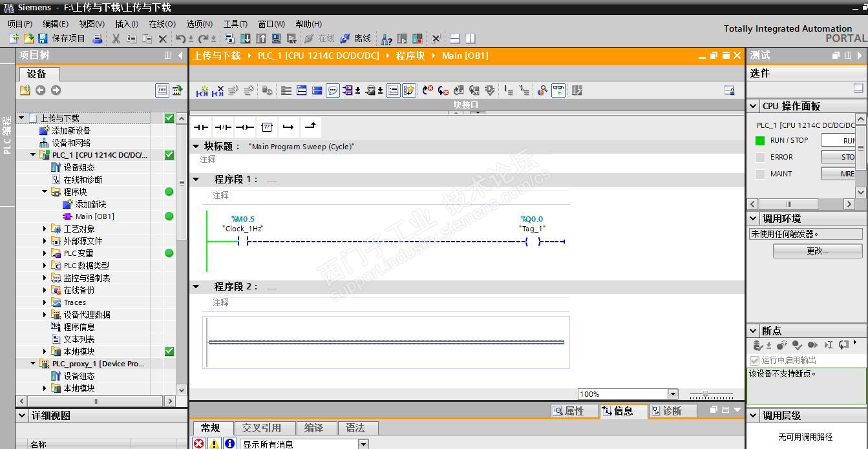Insert open branch instruction
Viewport: 868px width, 449px height.
288,127
